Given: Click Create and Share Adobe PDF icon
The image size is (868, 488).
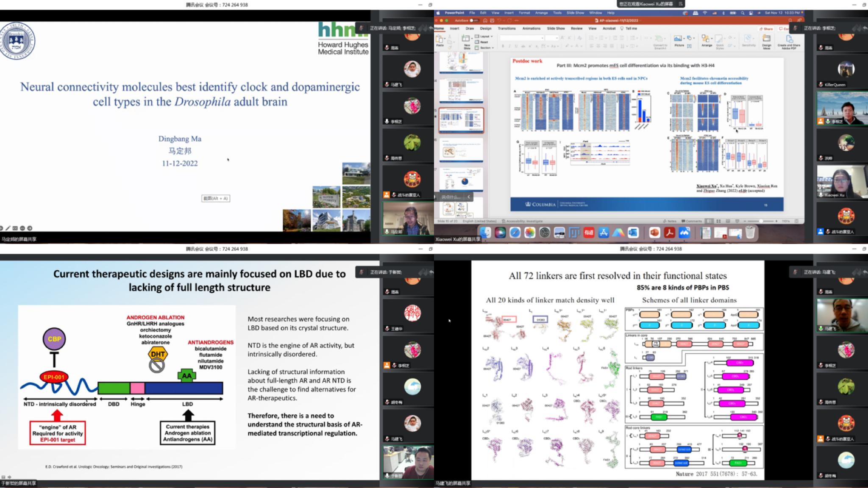Looking at the screenshot, I should coord(790,39).
